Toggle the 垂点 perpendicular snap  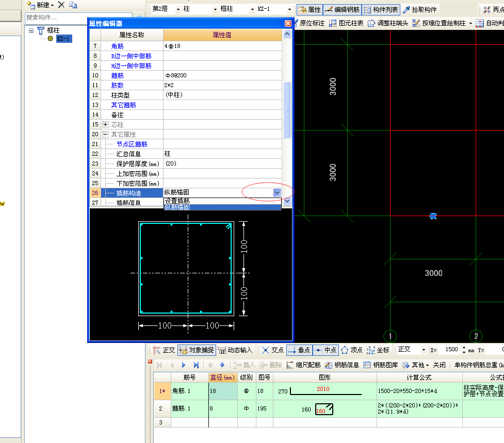point(299,350)
